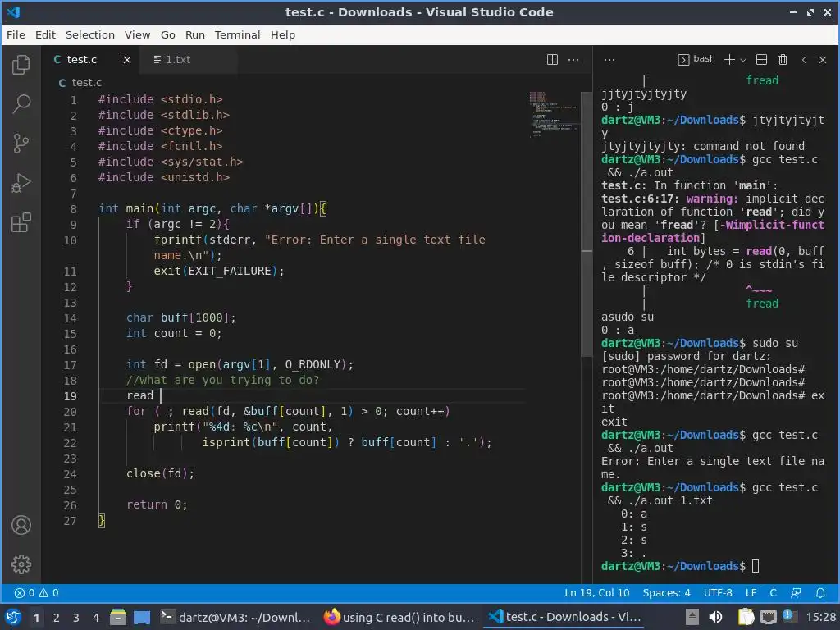Open the errors and warnings status indicator
This screenshot has width=840, height=630.
click(36, 593)
